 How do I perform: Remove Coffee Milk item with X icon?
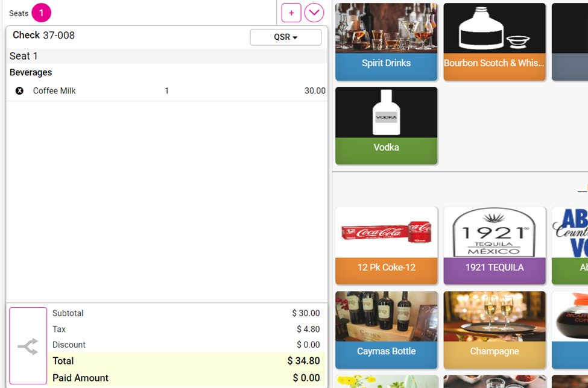(19, 91)
